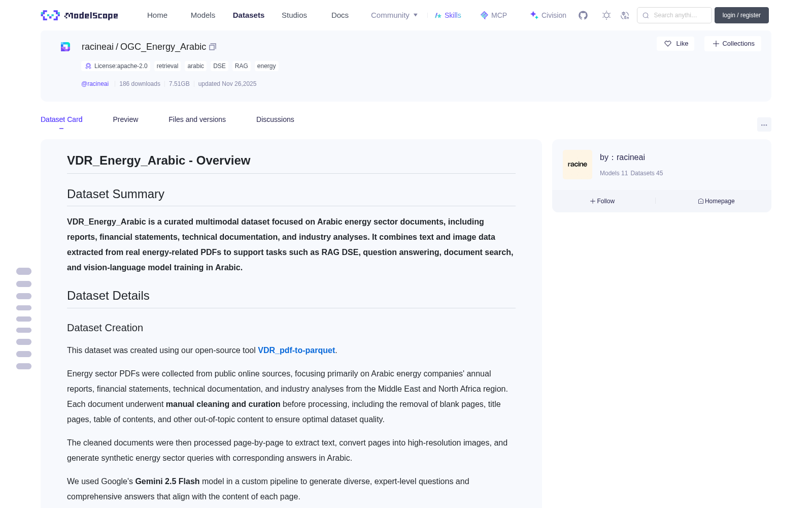Viewport: 812px width, 508px height.
Task: Switch to the Preview tab
Action: click(125, 119)
